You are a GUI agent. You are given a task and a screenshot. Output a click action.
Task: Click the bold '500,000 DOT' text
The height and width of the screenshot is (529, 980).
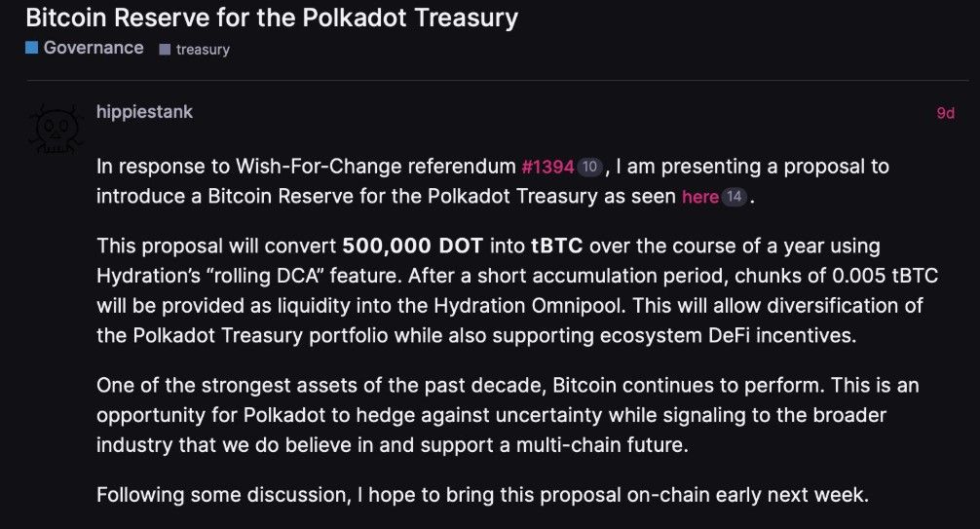tap(412, 246)
